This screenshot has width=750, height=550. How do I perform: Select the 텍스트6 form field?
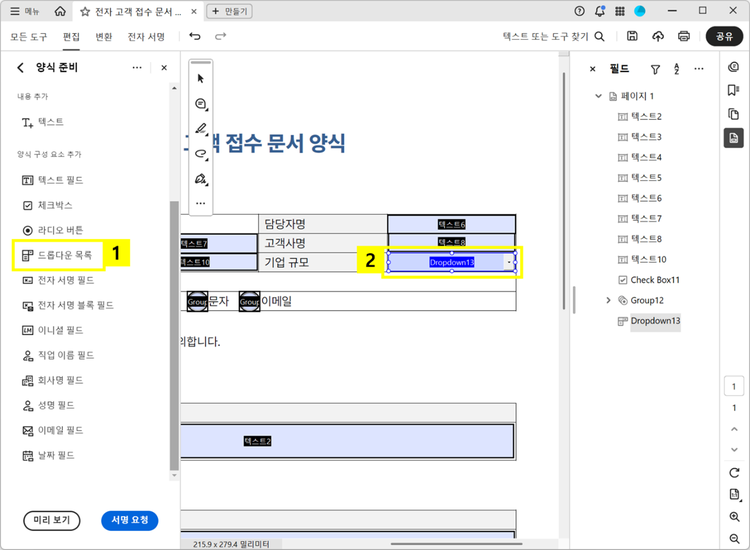point(452,224)
